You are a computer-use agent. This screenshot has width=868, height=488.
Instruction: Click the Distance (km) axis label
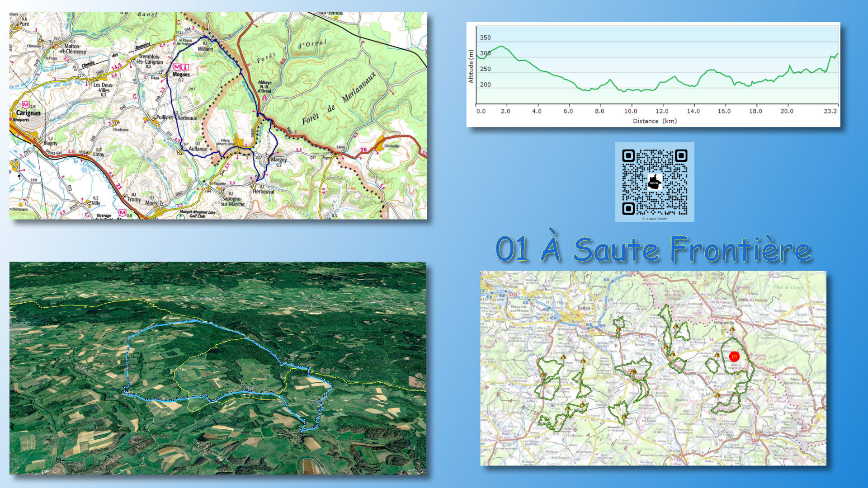(x=654, y=121)
